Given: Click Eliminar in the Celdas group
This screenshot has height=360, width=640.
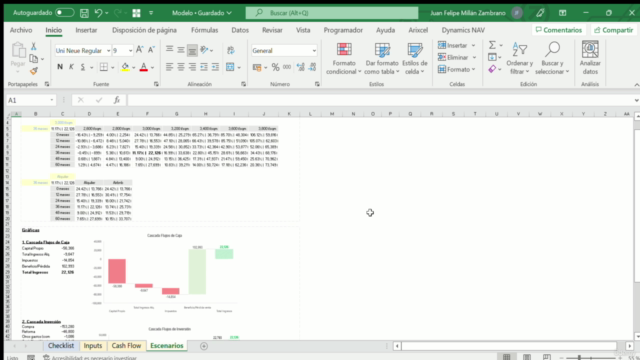Looking at the screenshot, I should coord(456,58).
